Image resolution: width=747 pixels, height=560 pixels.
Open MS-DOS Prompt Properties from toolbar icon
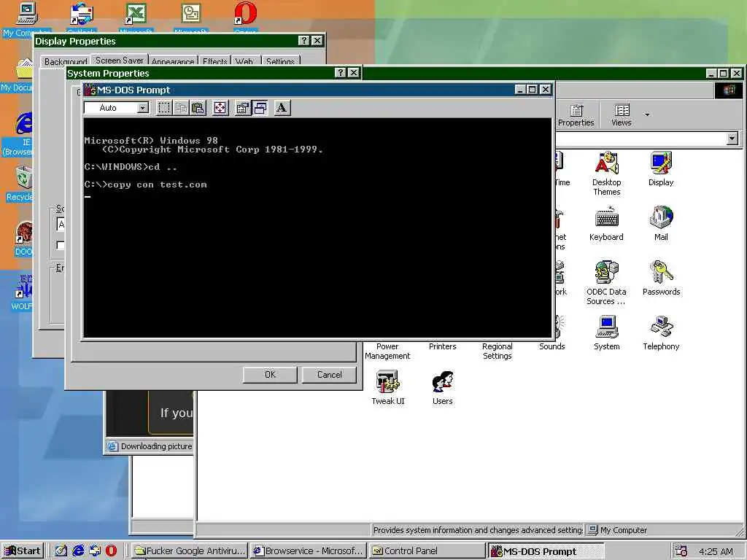[x=242, y=108]
